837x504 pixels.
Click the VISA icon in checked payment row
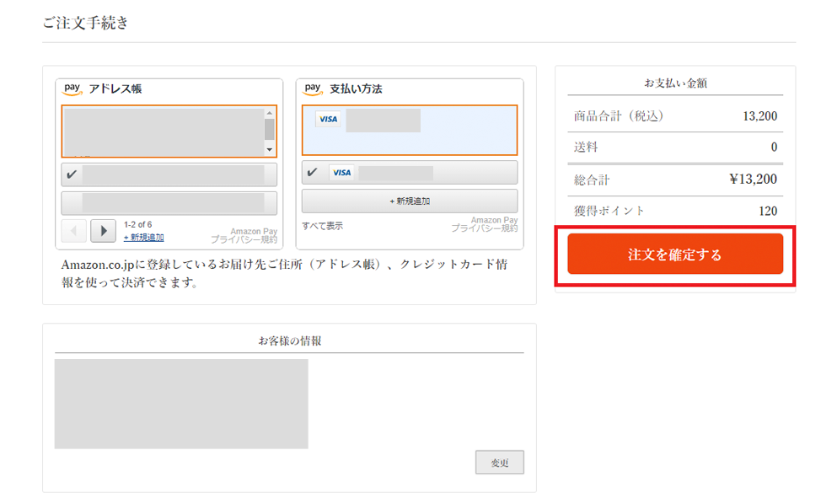click(341, 173)
